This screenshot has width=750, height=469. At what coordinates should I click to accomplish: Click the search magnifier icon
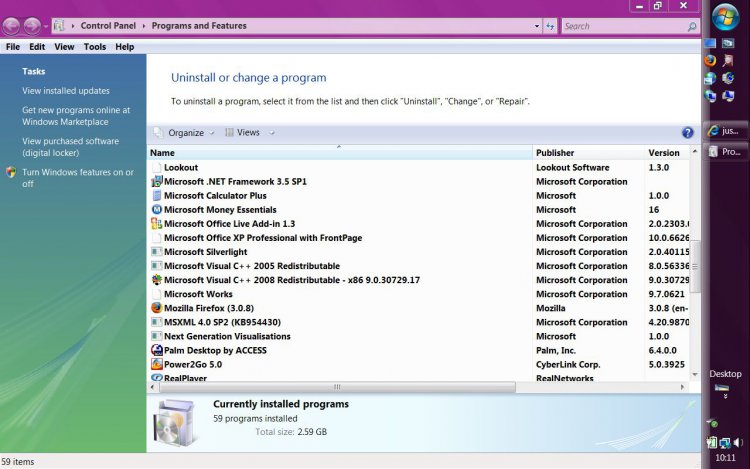(692, 26)
